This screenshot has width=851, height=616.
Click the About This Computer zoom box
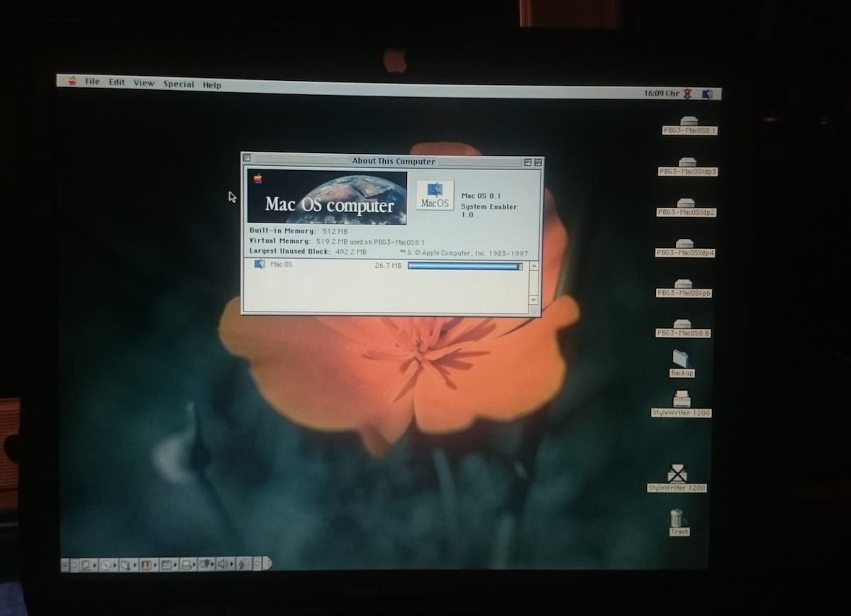(x=528, y=162)
